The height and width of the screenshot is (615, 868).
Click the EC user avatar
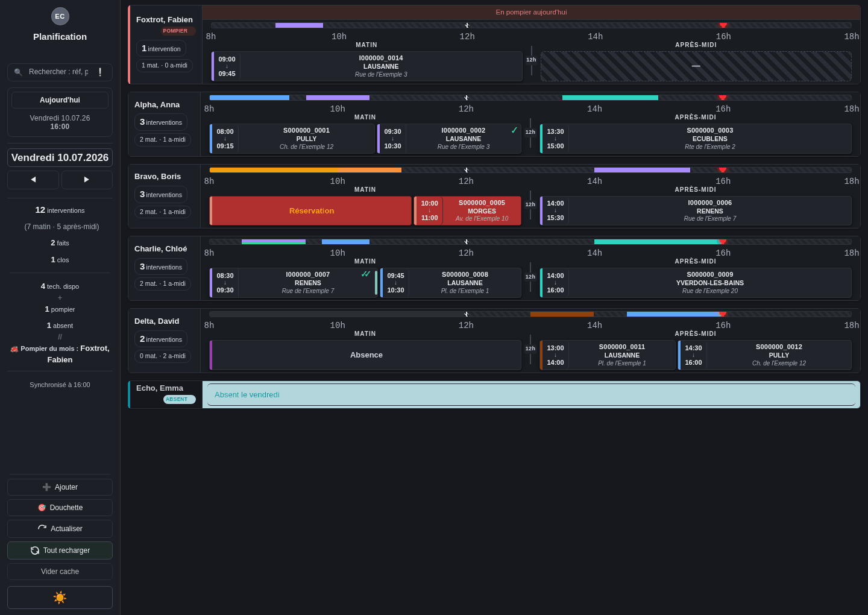pos(60,16)
